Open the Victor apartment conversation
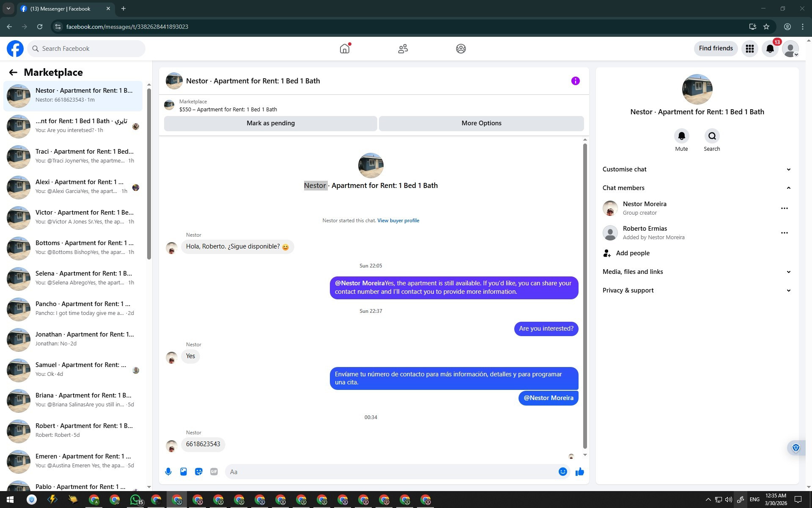812x508 pixels. click(x=73, y=217)
